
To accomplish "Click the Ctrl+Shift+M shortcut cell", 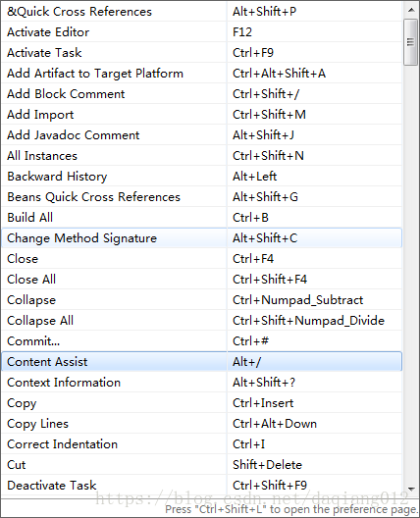I will click(315, 115).
